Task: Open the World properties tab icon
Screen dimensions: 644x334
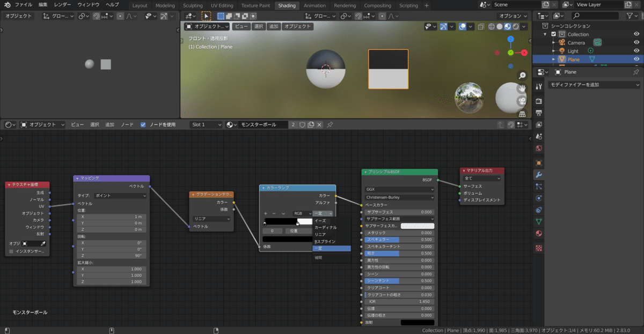Action: 539,149
